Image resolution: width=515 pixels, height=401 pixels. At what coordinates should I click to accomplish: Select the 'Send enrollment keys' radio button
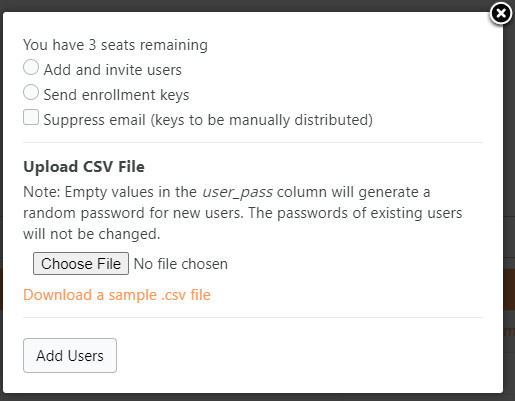pyautogui.click(x=31, y=92)
